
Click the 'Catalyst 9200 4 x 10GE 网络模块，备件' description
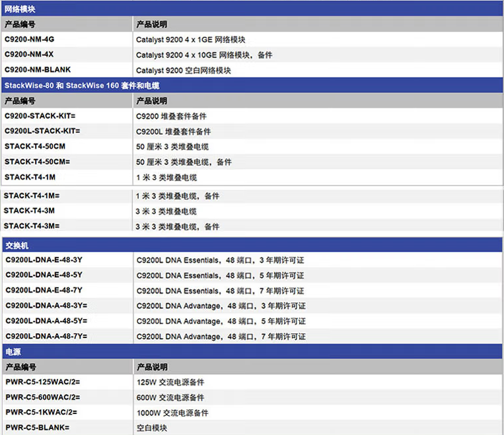point(204,55)
